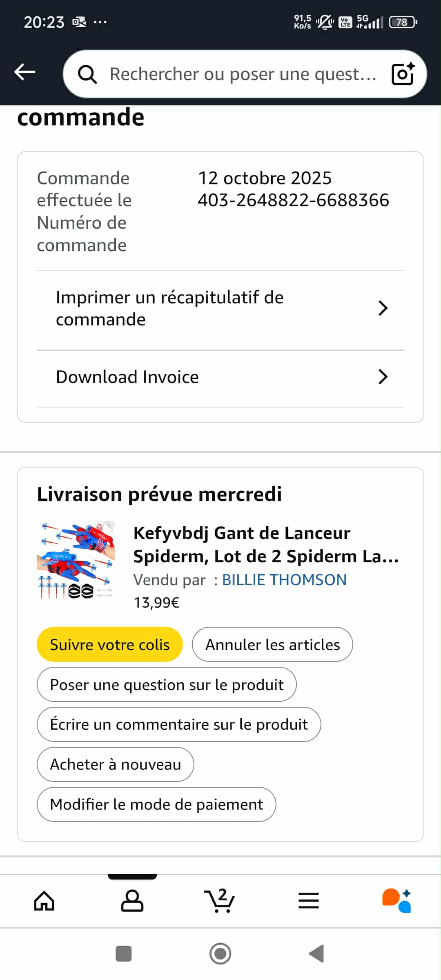This screenshot has width=441, height=980.
Task: Tap the back arrow in the header
Action: click(25, 73)
